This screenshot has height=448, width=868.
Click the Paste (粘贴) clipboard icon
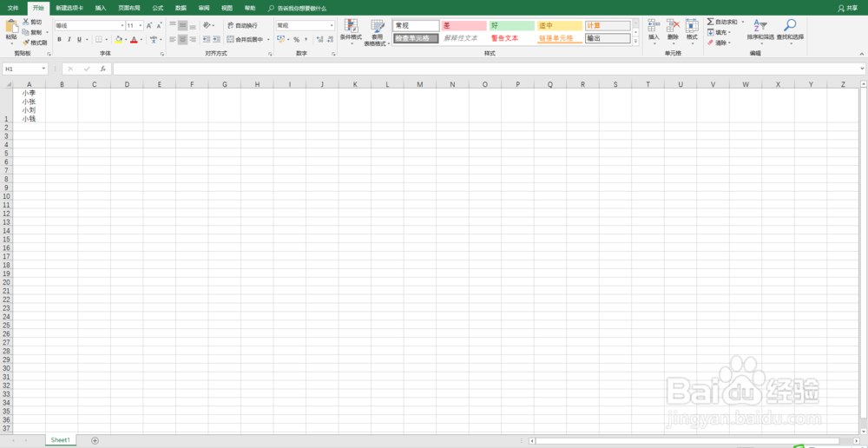[x=11, y=27]
